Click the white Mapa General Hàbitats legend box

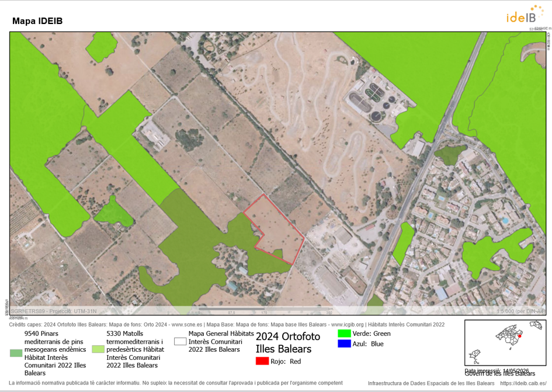(x=180, y=341)
